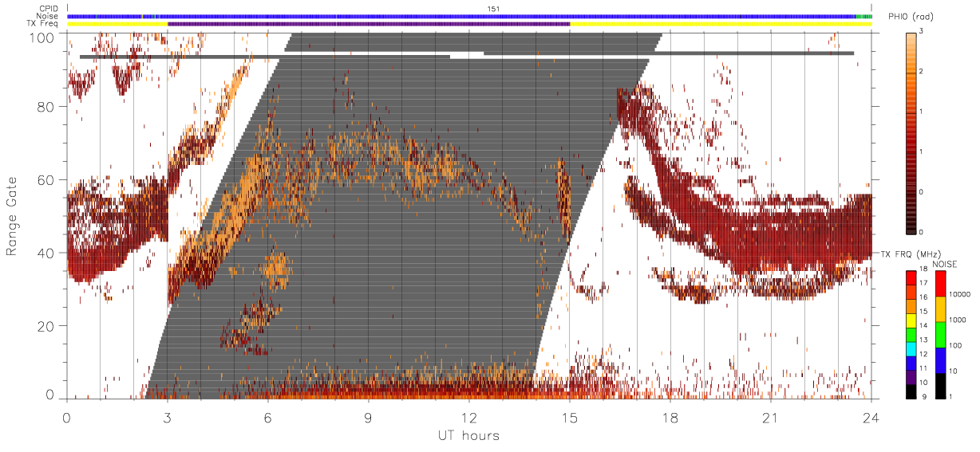This screenshot has height=452, width=980.
Task: Click x-axis tick label '3'
Action: pyautogui.click(x=168, y=418)
